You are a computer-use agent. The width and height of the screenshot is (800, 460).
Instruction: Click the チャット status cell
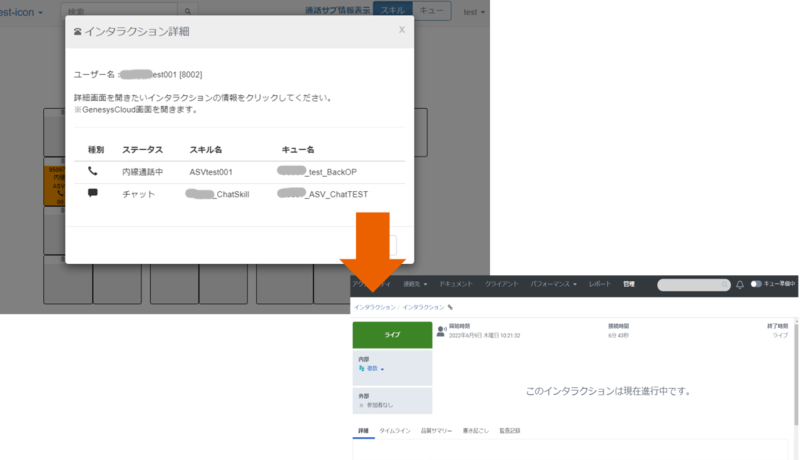click(x=138, y=194)
